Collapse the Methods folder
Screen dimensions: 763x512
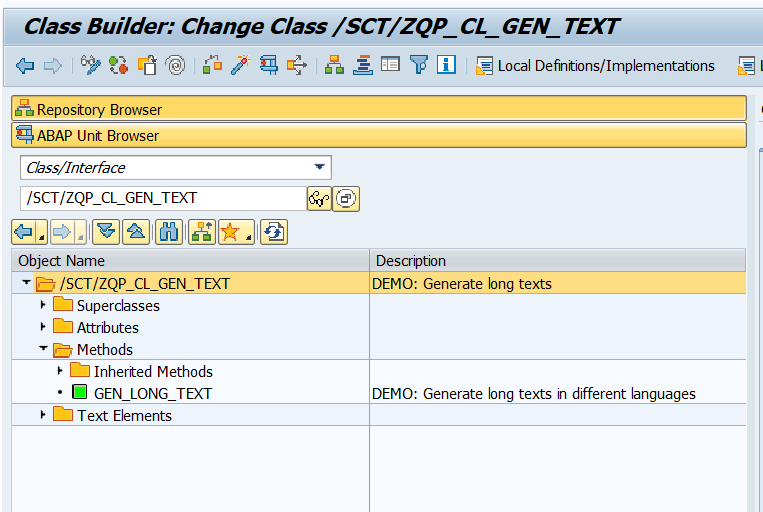[43, 349]
